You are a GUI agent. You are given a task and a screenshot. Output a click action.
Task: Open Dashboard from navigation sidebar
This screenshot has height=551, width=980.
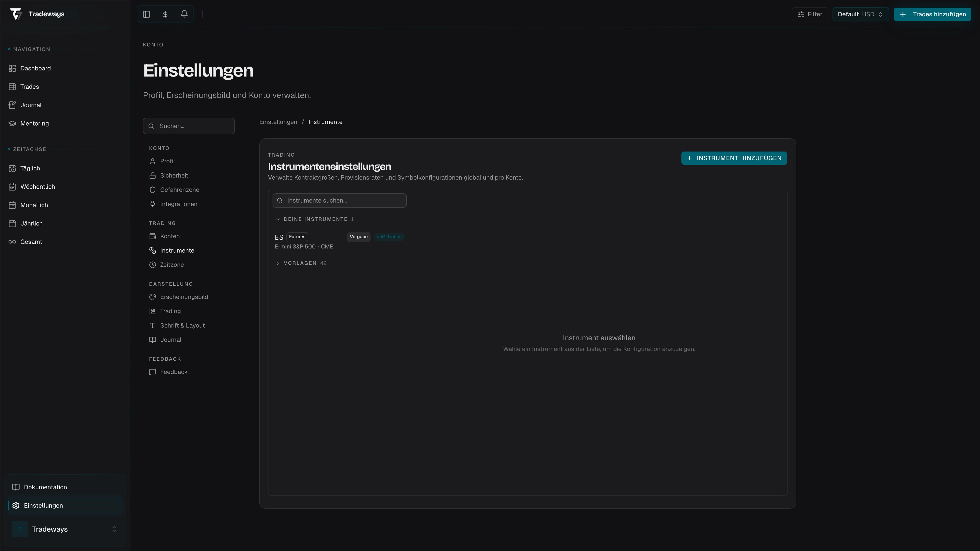[35, 68]
